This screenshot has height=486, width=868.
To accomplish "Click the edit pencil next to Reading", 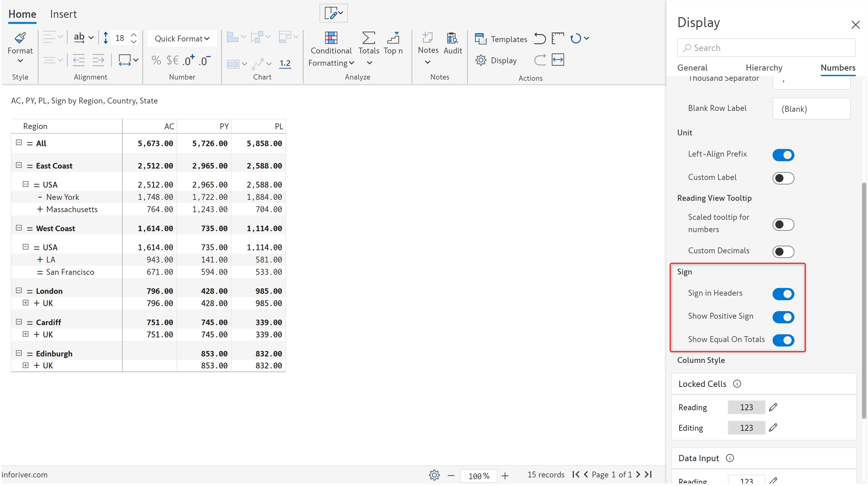I will pyautogui.click(x=773, y=407).
